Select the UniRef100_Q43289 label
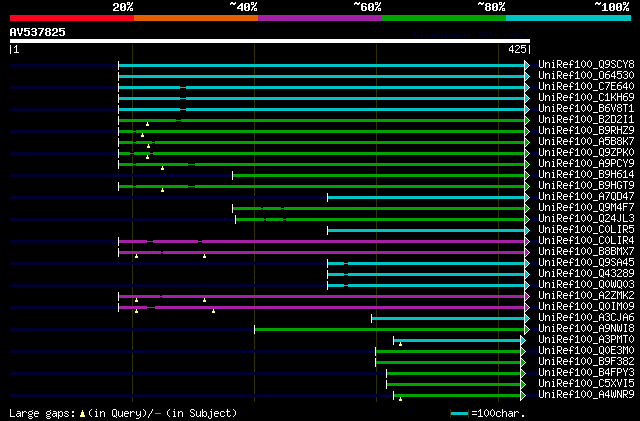 (586, 274)
